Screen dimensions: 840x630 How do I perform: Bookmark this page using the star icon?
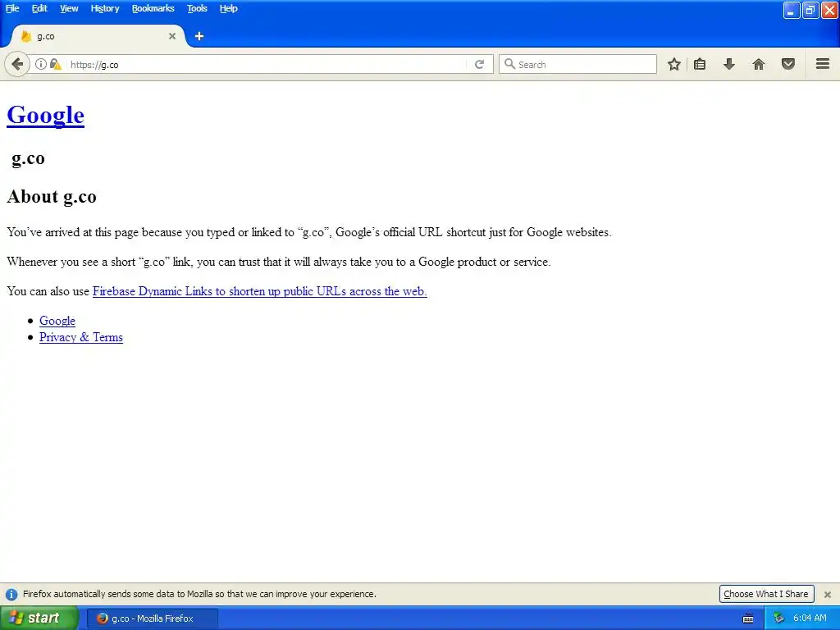(x=674, y=64)
